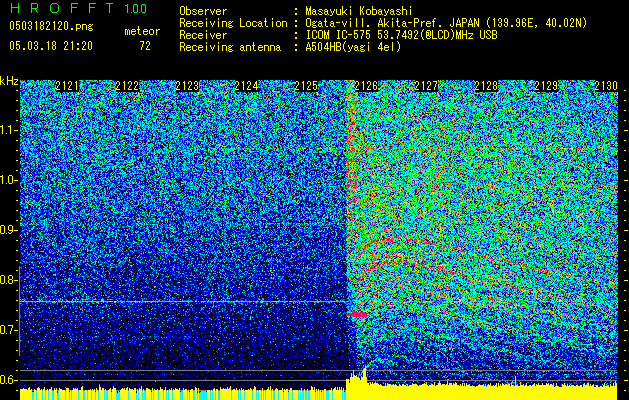Click the 0.6 kHz axis label

8,380
